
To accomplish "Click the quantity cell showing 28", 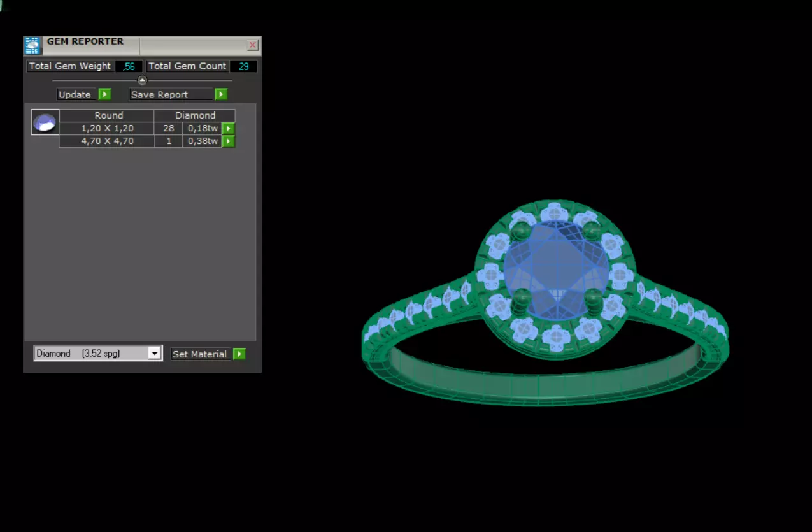I will tap(169, 128).
